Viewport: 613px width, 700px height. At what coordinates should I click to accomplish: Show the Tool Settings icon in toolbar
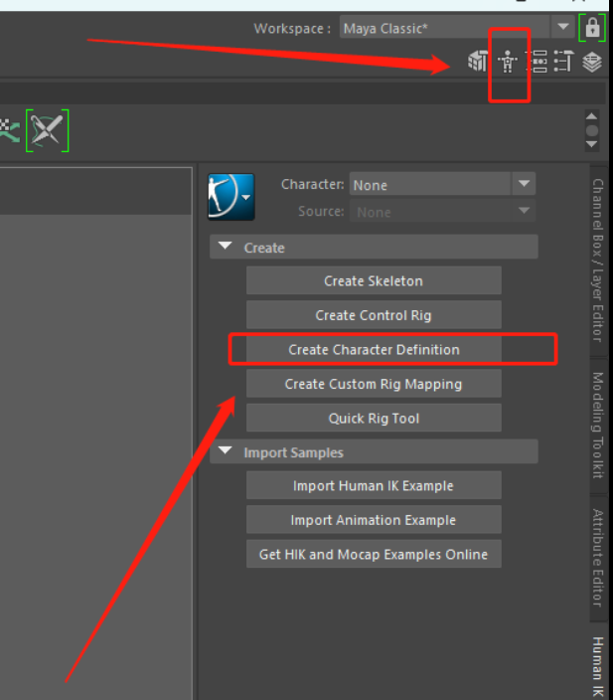coord(564,62)
